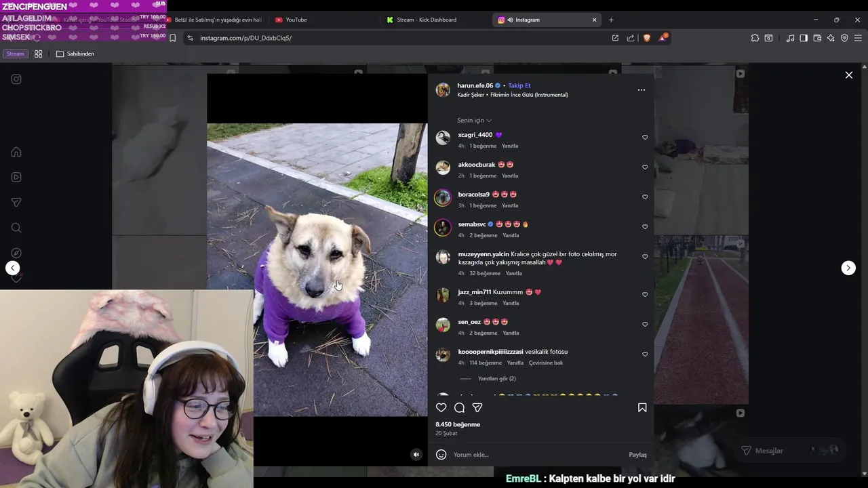Go to the previous post arrow

click(13, 268)
